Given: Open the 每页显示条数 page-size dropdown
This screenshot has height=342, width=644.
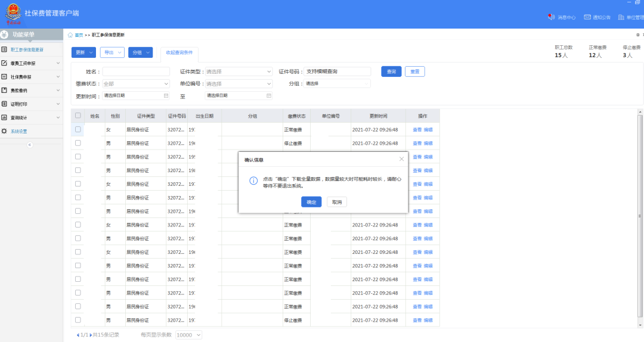Looking at the screenshot, I should point(188,335).
